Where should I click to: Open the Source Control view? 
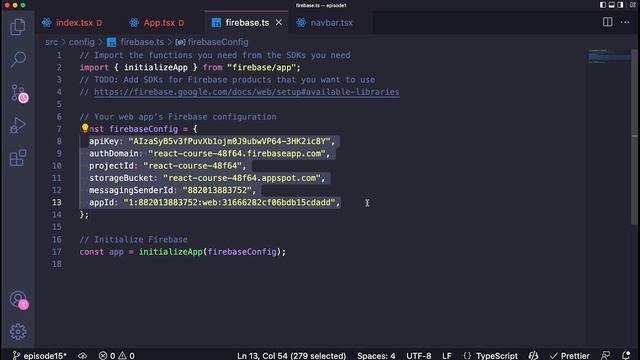[x=19, y=93]
